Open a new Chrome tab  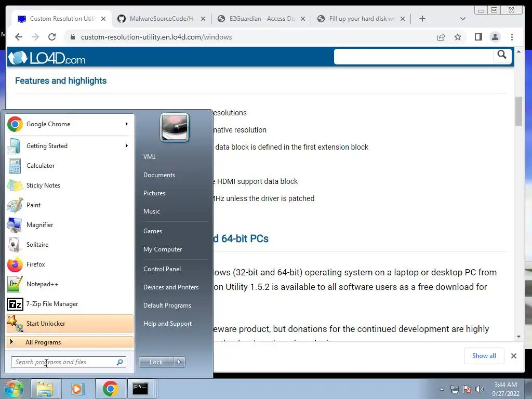422,19
